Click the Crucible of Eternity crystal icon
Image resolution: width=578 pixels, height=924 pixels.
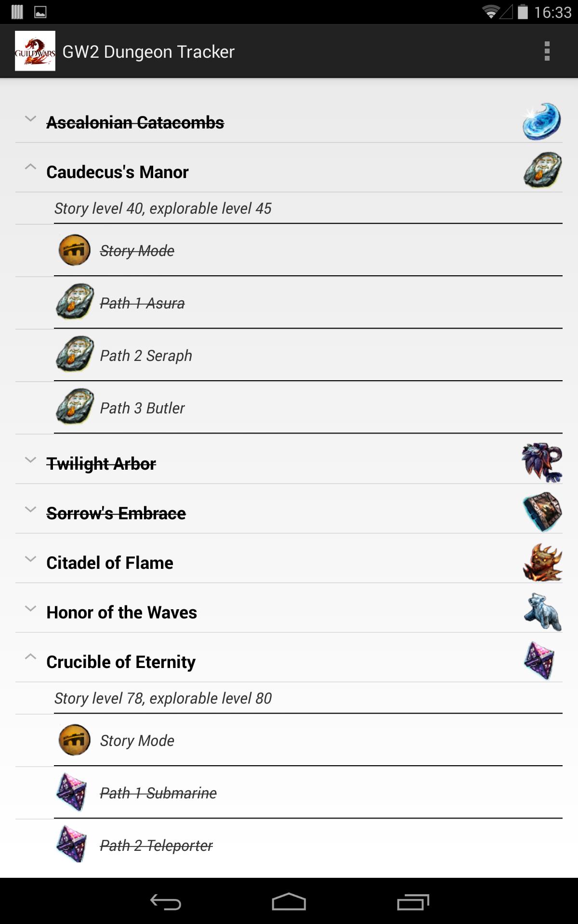coord(541,661)
